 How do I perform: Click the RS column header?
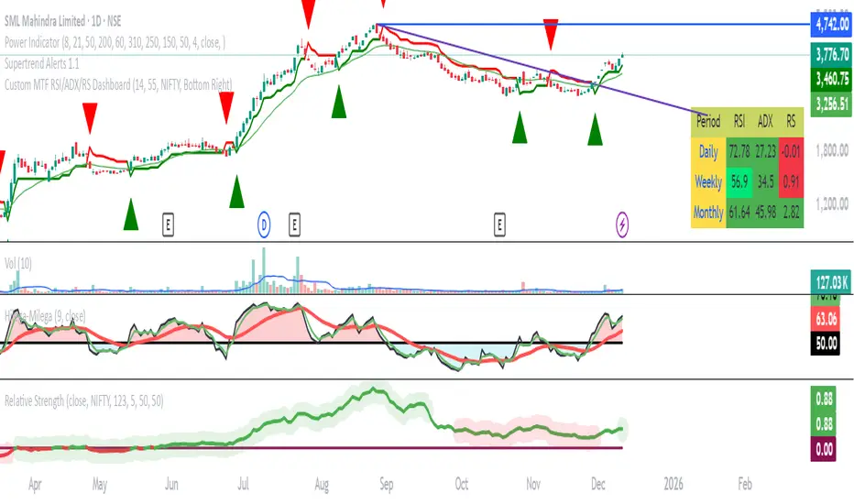(791, 122)
